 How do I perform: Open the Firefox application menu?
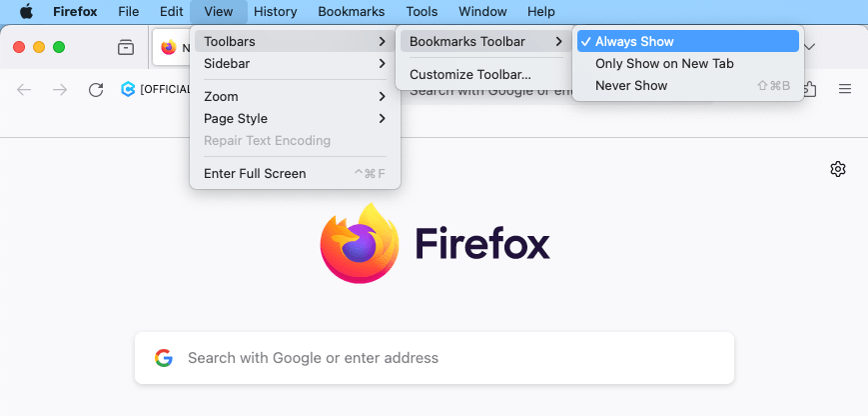pos(75,12)
